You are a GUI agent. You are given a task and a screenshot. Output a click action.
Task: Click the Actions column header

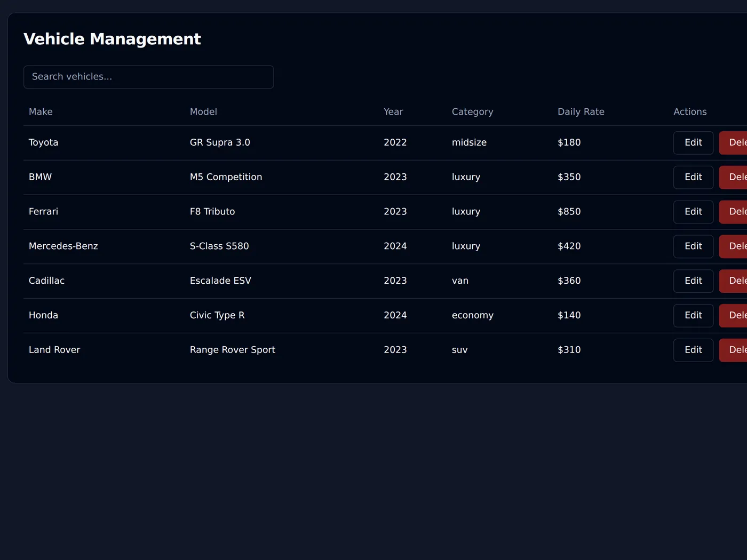click(690, 112)
